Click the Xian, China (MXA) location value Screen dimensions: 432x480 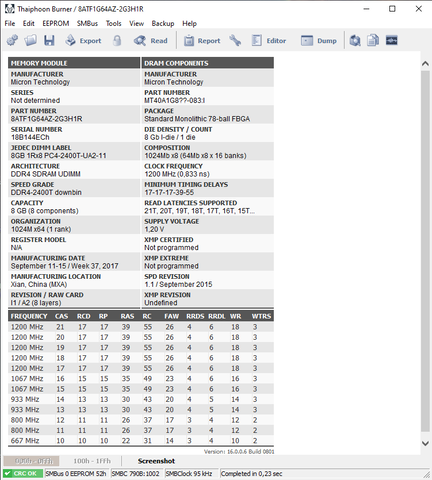coord(39,284)
